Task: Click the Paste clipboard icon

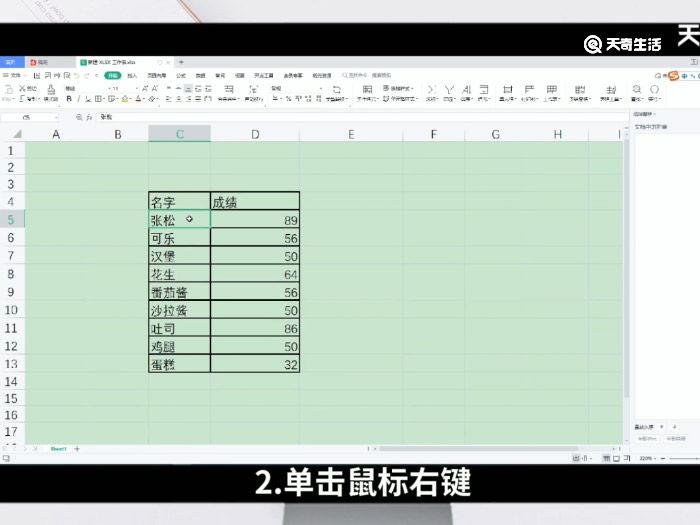Action: coord(8,91)
